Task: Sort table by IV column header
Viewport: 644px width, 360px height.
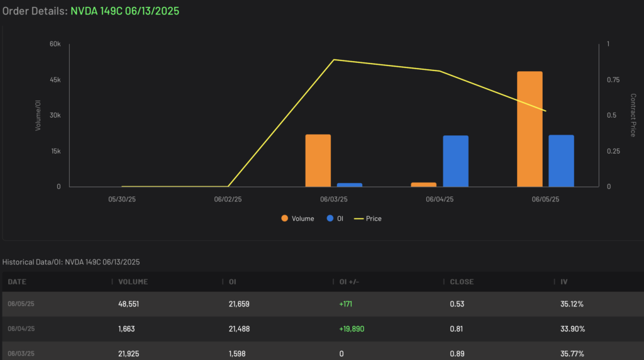Action: tap(564, 282)
